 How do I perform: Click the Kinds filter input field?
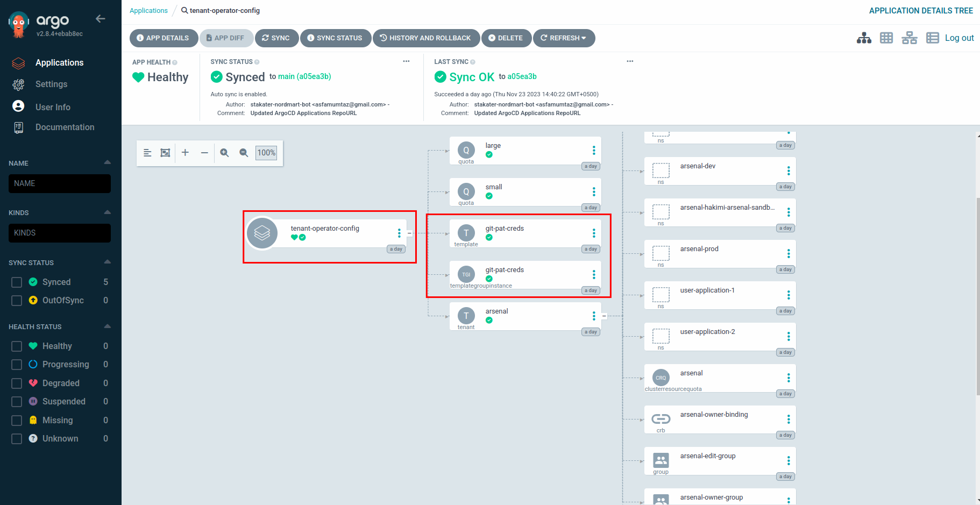click(x=60, y=233)
